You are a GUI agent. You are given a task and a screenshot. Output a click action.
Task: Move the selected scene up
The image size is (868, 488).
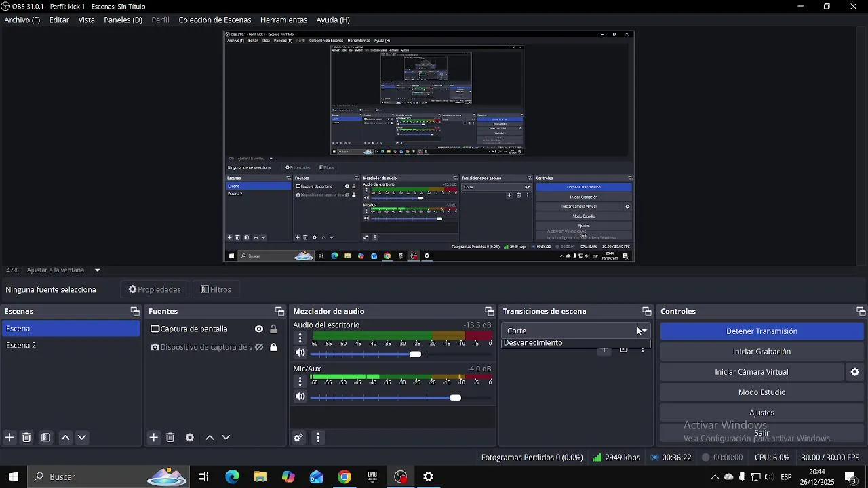pos(66,438)
